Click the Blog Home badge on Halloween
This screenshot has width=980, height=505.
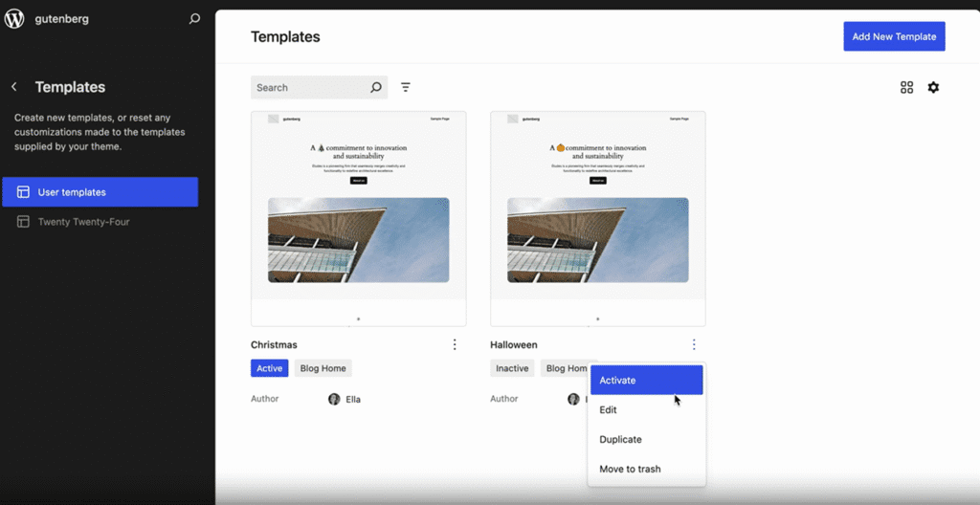565,368
